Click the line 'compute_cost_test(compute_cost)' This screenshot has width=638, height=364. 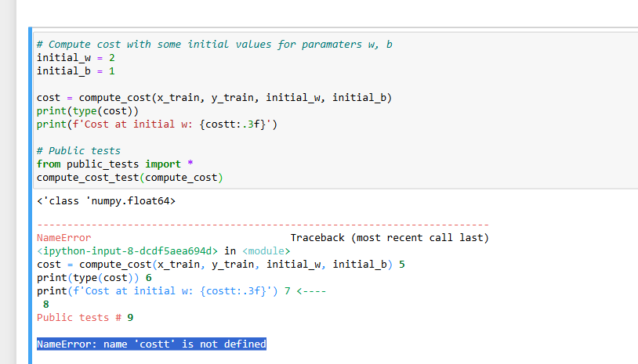[x=130, y=178]
